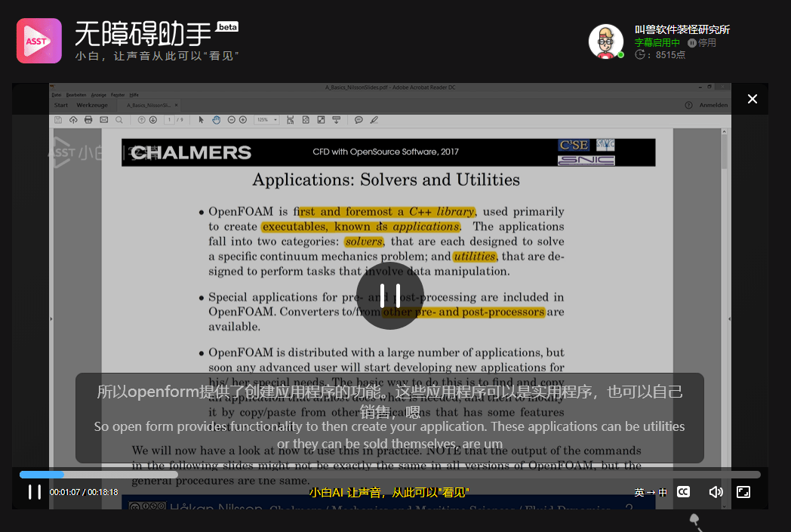This screenshot has width=791, height=532.
Task: Close the video player with the X
Action: click(753, 99)
